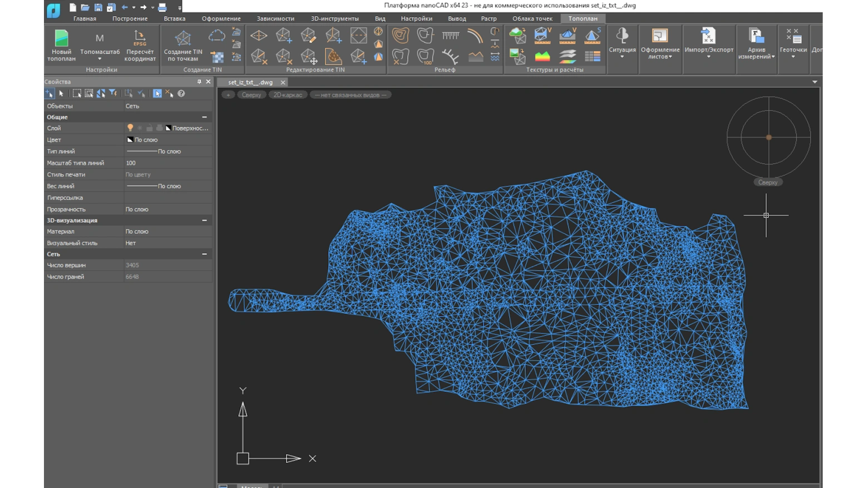
Task: Toggle the layer light bulb visibility
Action: (130, 128)
